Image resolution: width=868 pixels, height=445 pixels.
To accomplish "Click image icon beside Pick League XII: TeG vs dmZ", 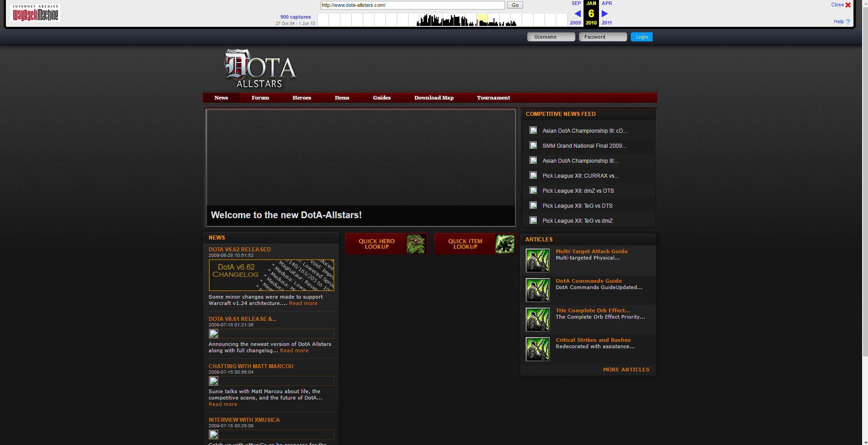I will pos(533,220).
